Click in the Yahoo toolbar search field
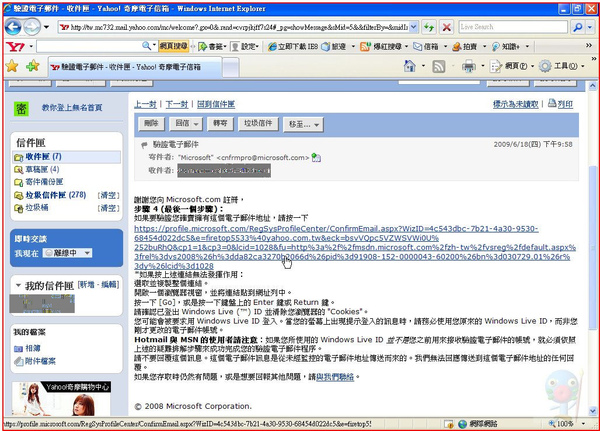This screenshot has width=600, height=431. pyautogui.click(x=89, y=46)
